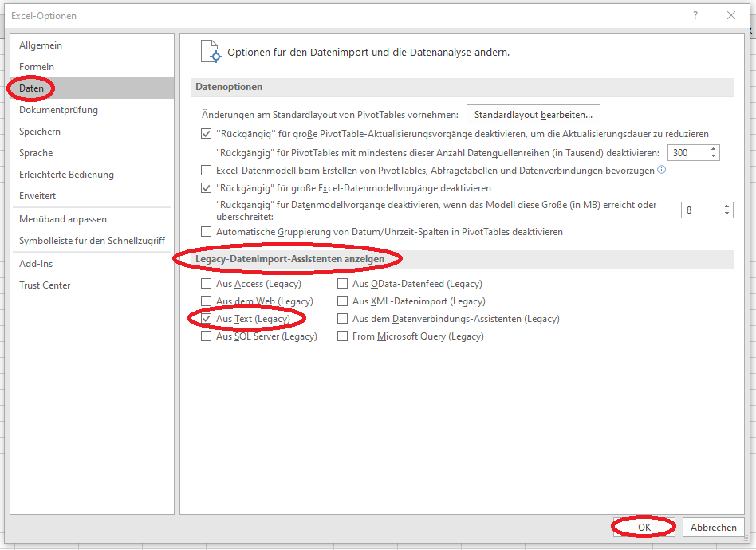The width and height of the screenshot is (756, 550).
Task: Go to the Speichern settings
Action: point(92,131)
